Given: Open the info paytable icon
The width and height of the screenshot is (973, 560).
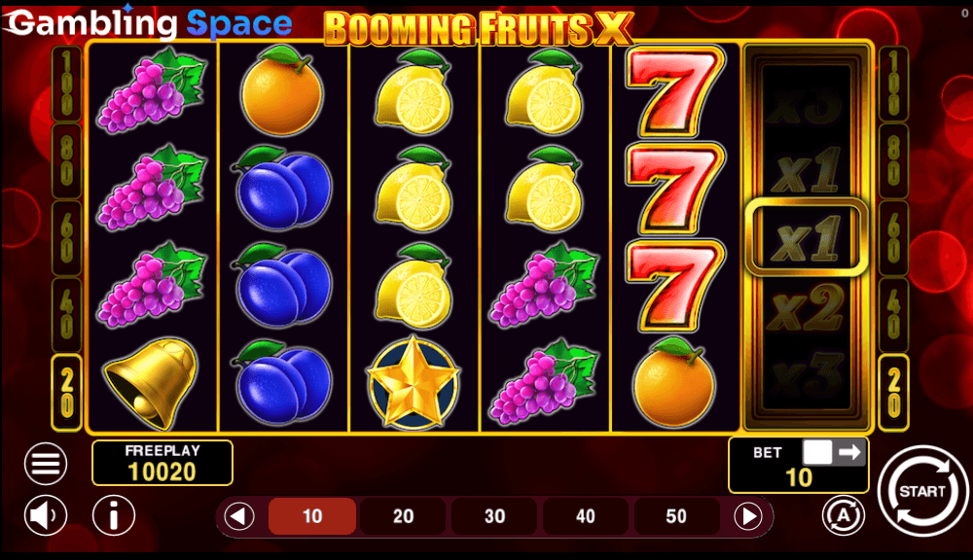Looking at the screenshot, I should [114, 515].
